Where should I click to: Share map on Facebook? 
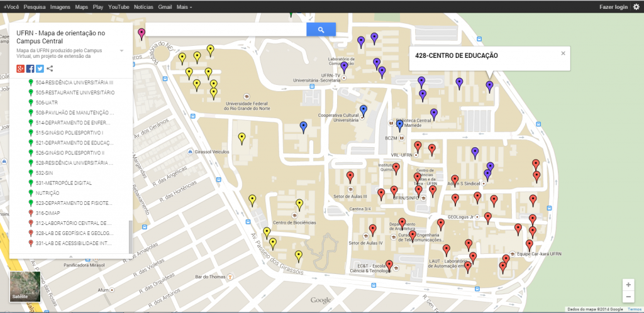(x=30, y=69)
